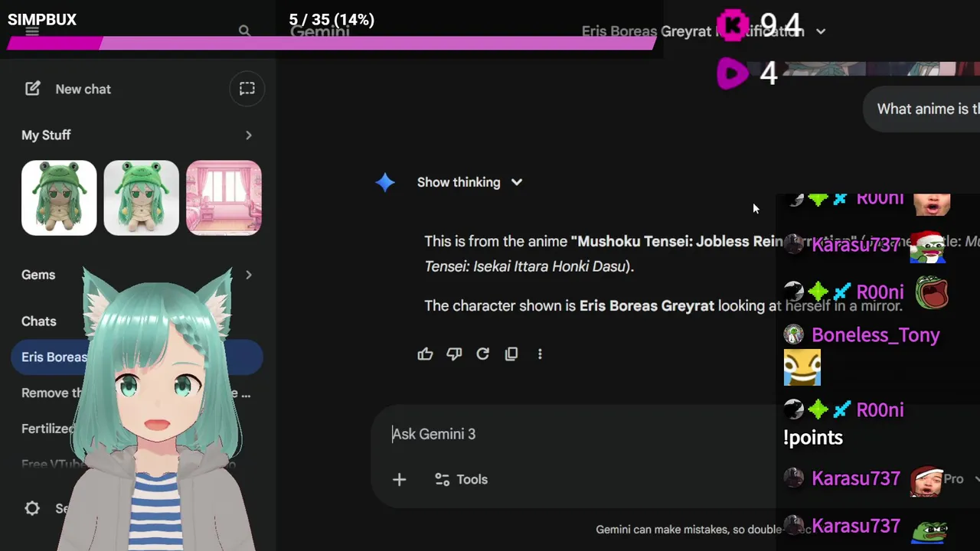Click the Gems heading
Screen dimensions: 980x551
point(38,275)
